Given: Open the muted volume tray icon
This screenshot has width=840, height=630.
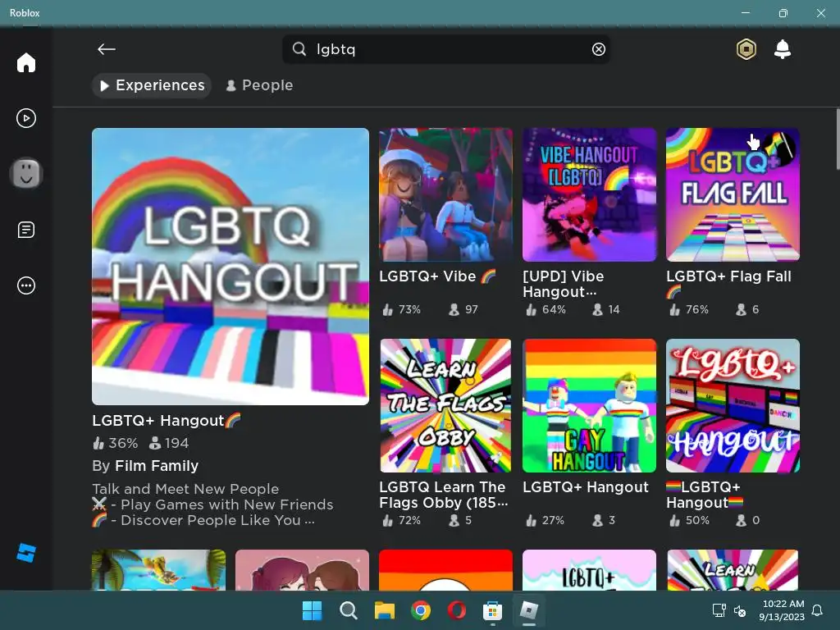Looking at the screenshot, I should click(740, 610).
